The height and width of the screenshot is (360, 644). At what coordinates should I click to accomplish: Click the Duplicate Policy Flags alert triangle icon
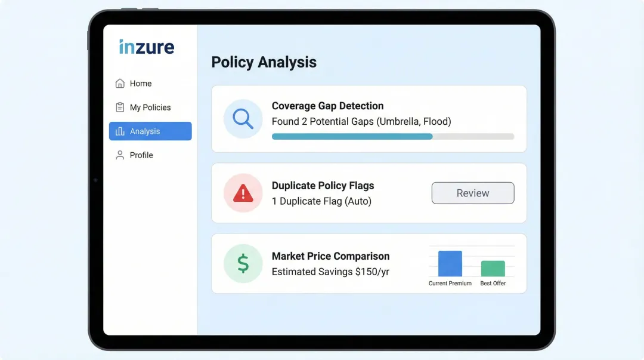click(243, 193)
